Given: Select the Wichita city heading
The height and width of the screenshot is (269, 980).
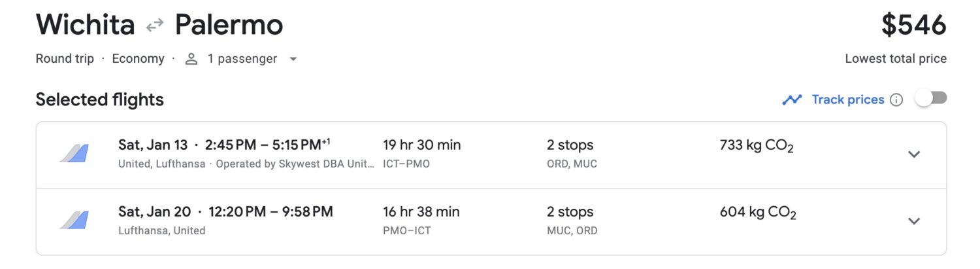Looking at the screenshot, I should coord(85,26).
